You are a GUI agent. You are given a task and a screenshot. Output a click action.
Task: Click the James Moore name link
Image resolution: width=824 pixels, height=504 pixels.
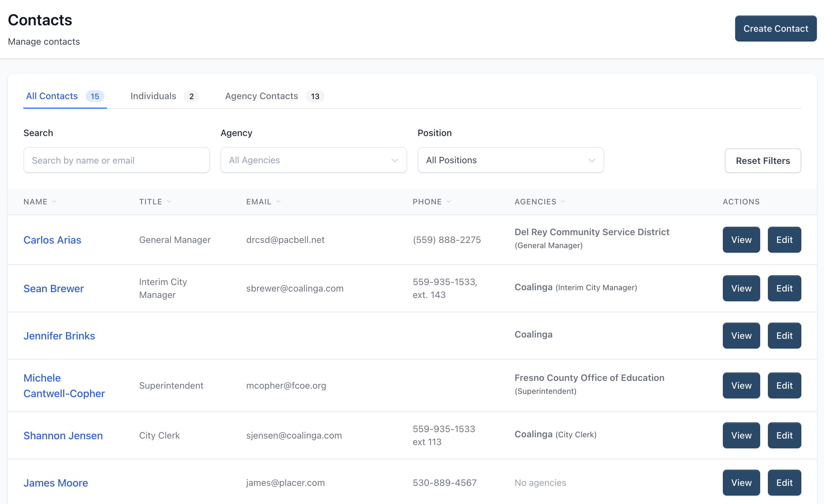tap(55, 483)
